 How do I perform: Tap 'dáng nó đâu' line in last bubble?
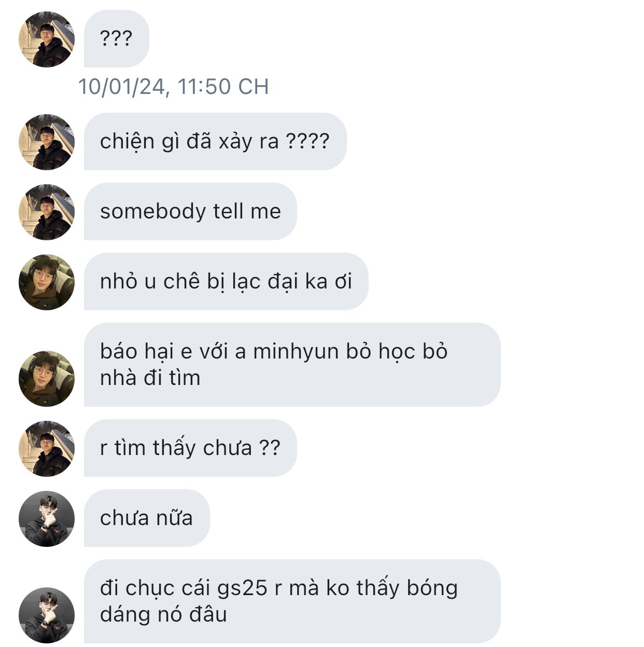[163, 615]
